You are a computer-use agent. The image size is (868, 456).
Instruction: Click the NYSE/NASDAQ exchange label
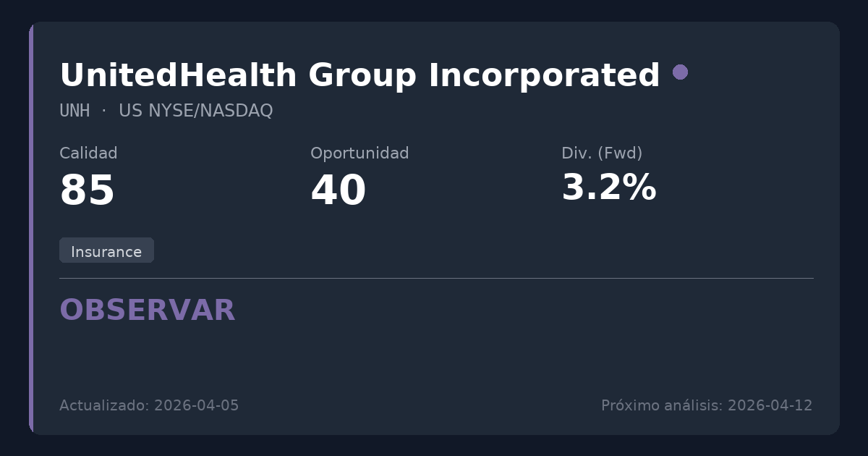(x=210, y=111)
